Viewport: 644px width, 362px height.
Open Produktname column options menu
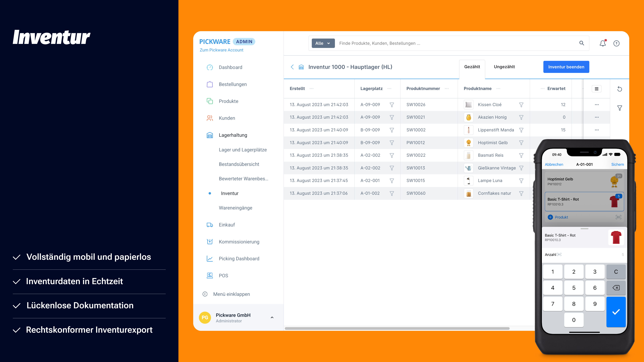[x=498, y=88]
